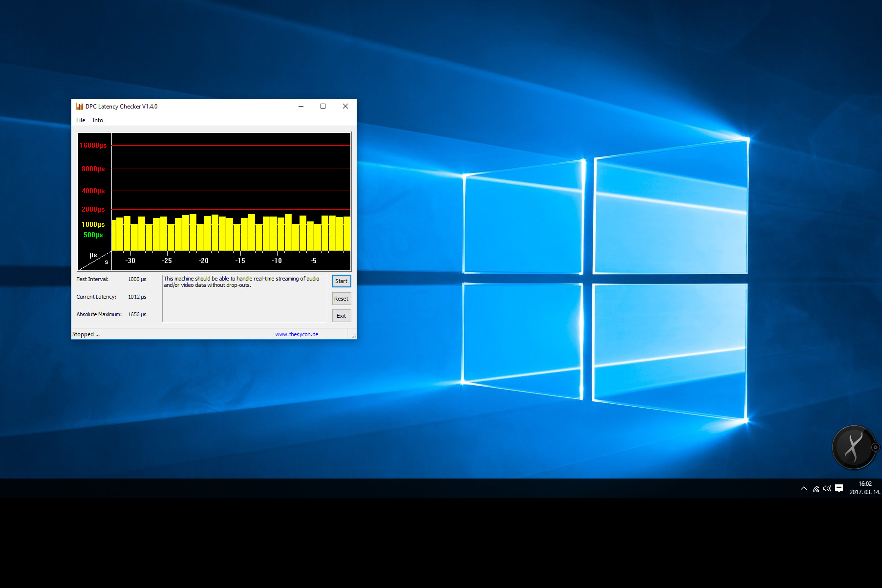Screen dimensions: 882x588
Task: Click the real-time streaming message text box
Action: click(244, 298)
